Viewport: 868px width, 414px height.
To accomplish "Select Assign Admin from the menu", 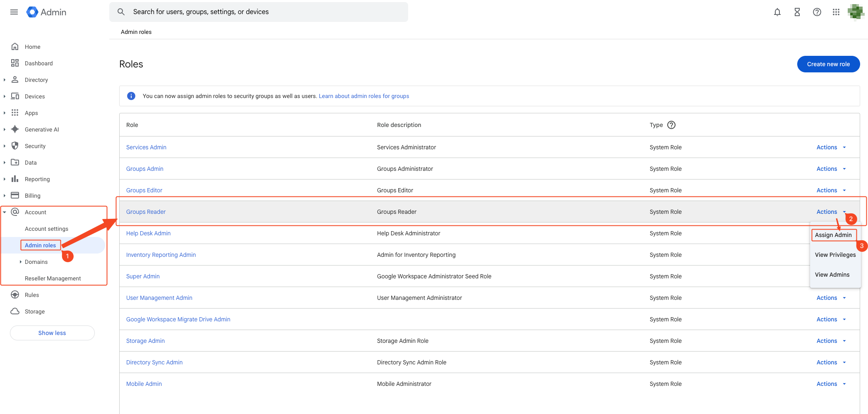I will point(833,235).
